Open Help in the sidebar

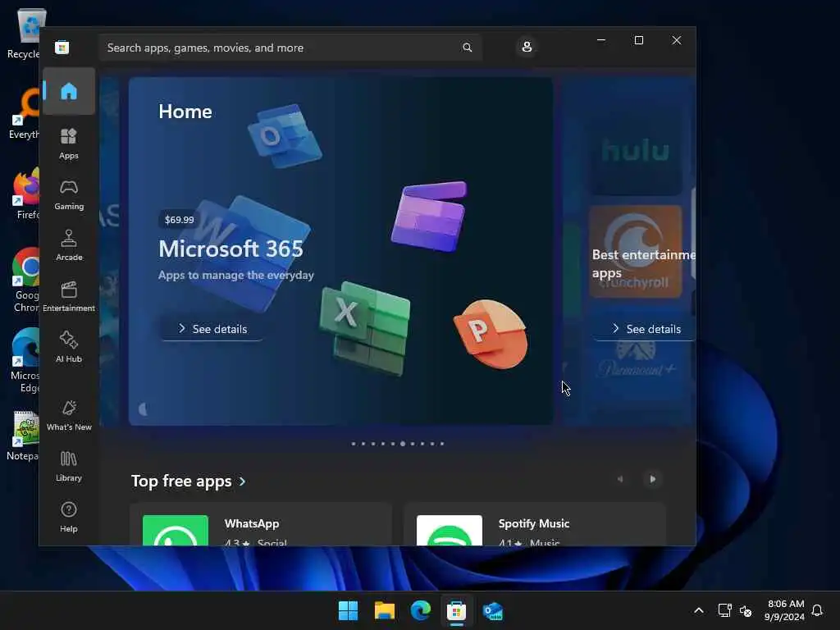pyautogui.click(x=69, y=517)
